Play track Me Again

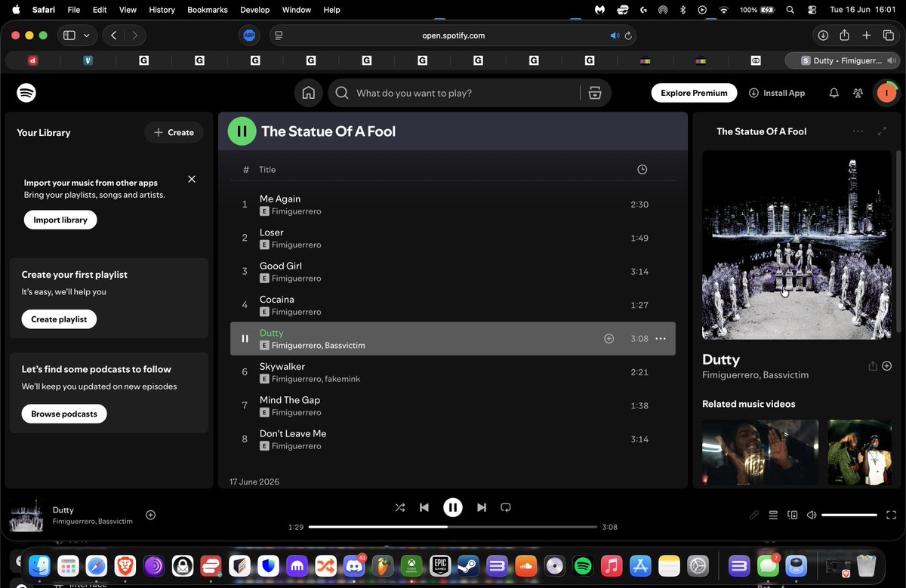453,205
